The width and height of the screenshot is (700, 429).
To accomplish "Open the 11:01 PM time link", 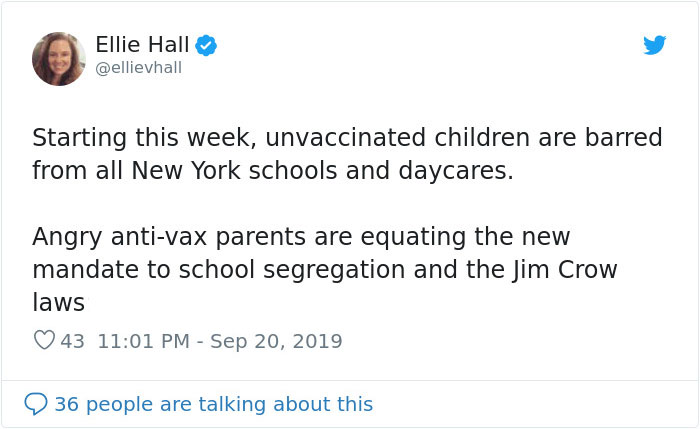I will [143, 341].
